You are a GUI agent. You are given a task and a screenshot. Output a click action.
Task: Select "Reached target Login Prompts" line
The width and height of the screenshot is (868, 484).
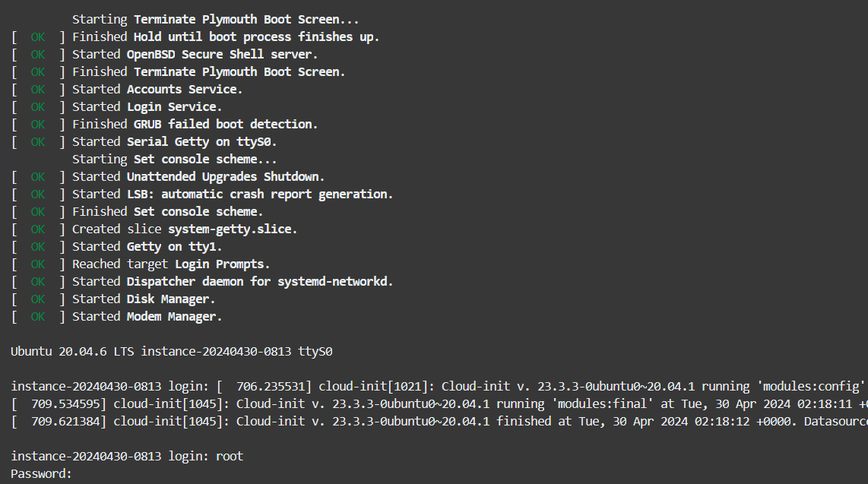[171, 264]
